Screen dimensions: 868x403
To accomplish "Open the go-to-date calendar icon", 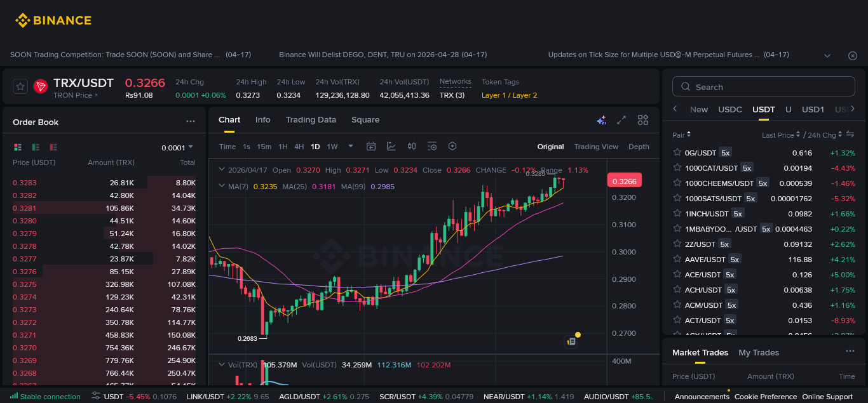I will (x=371, y=146).
